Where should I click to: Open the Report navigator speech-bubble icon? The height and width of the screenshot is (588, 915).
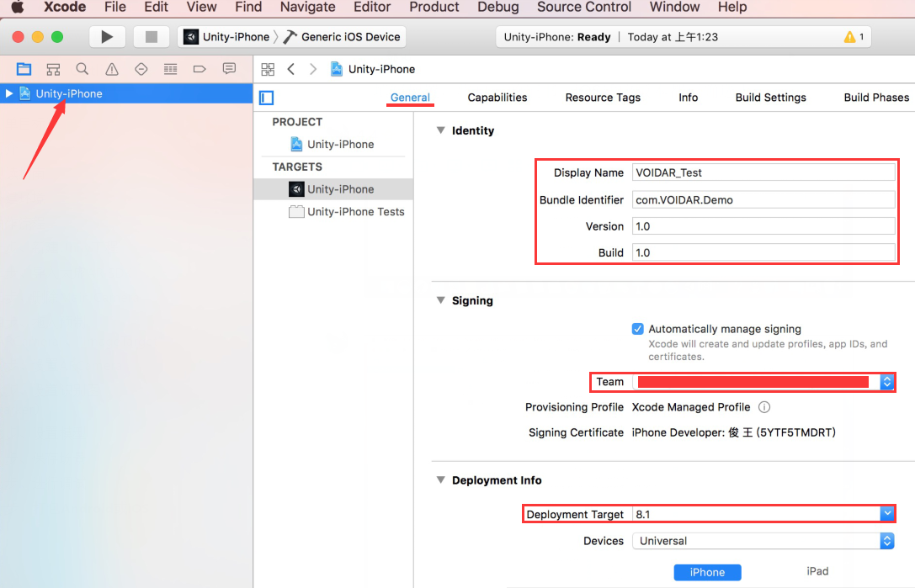(x=229, y=69)
